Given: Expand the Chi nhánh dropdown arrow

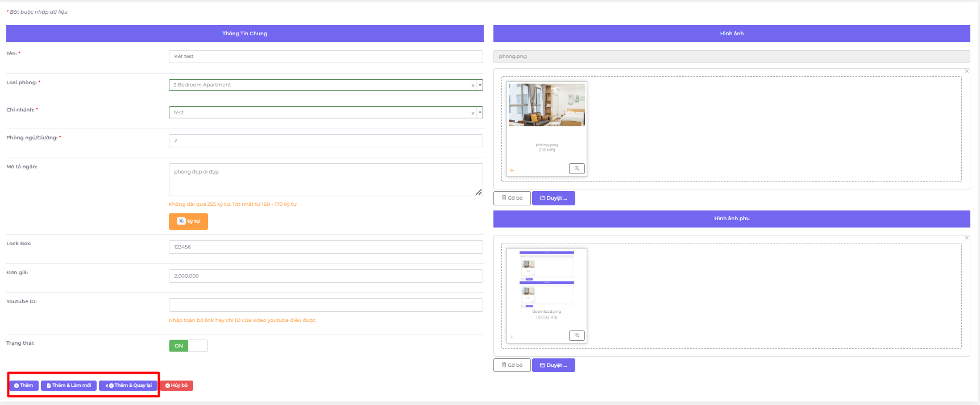Looking at the screenshot, I should point(480,113).
